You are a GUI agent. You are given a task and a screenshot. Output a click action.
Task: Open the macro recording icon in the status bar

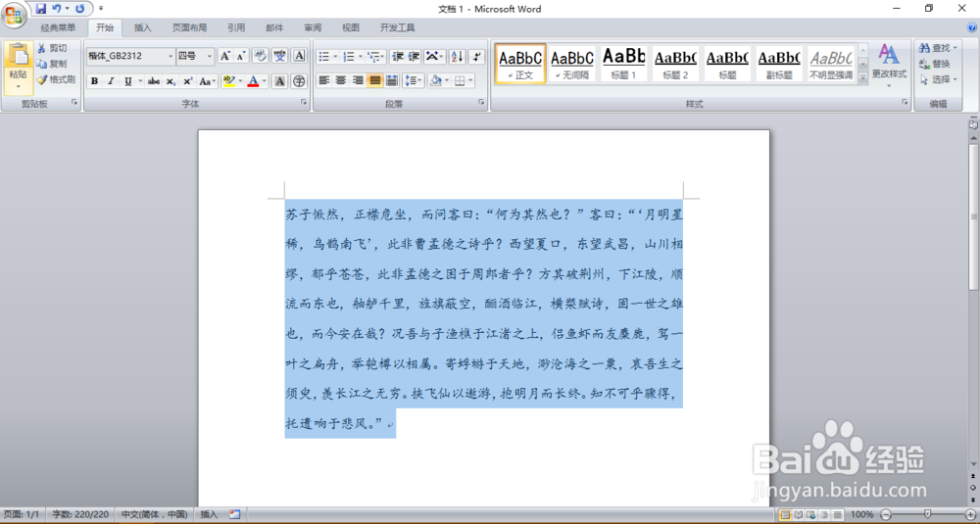point(234,514)
